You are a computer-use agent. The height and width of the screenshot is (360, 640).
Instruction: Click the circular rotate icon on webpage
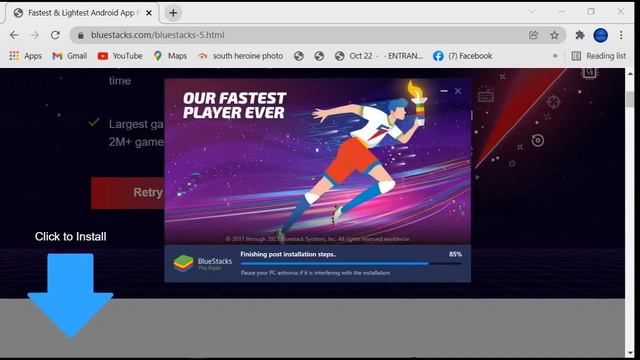pyautogui.click(x=538, y=140)
